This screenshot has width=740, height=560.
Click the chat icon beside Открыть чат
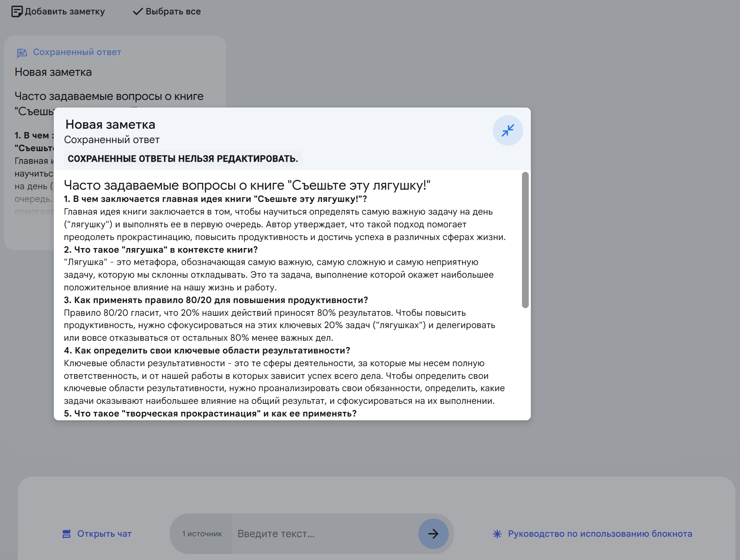pyautogui.click(x=66, y=534)
